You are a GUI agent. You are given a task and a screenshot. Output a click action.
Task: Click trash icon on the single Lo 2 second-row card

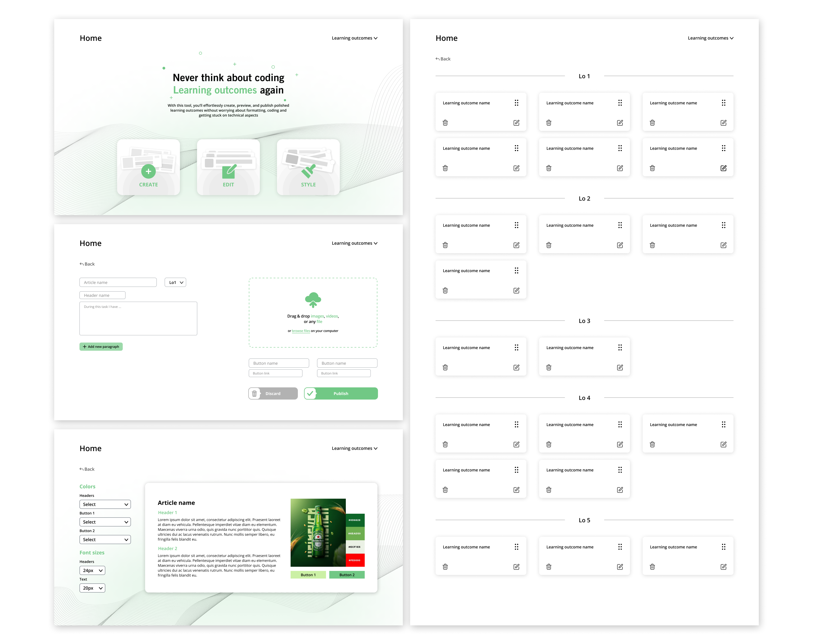445,291
